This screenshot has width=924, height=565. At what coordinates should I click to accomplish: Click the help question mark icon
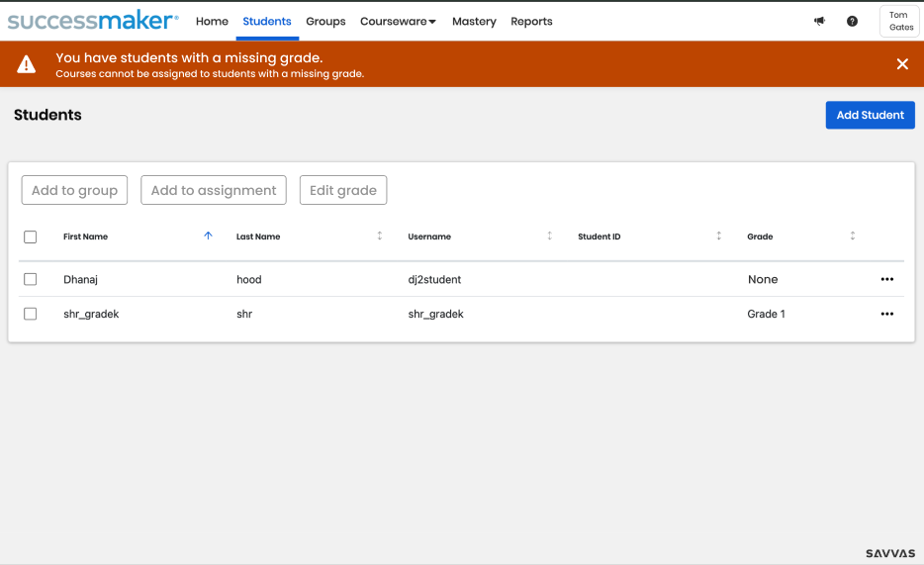852,21
